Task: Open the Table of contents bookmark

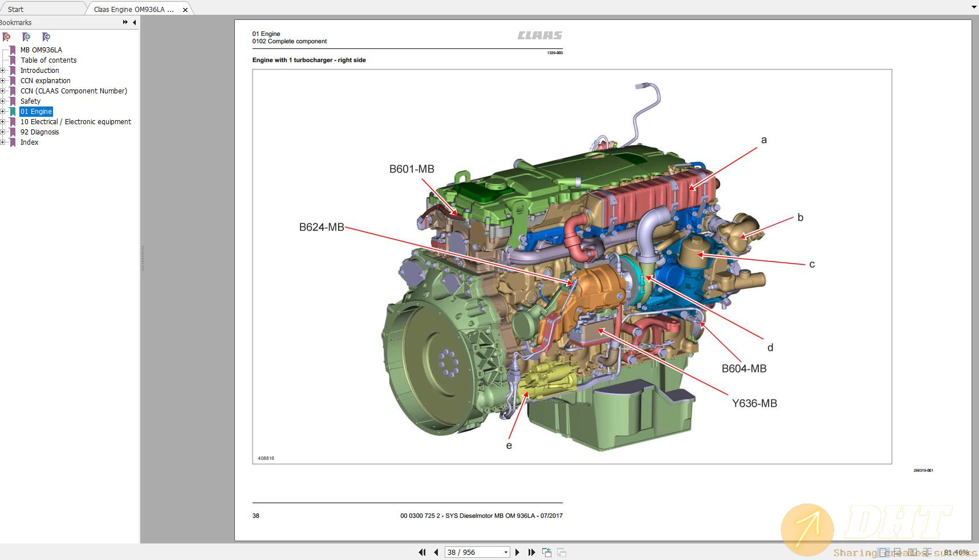Action: click(x=48, y=60)
